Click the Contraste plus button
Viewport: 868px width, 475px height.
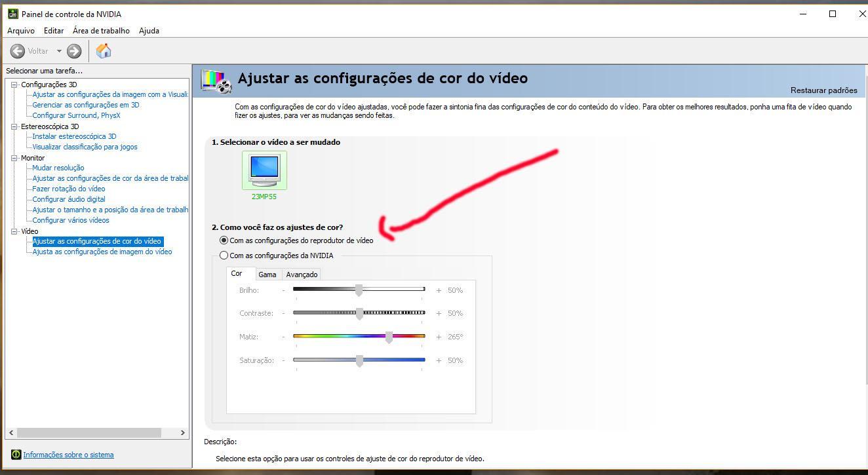[x=439, y=313]
